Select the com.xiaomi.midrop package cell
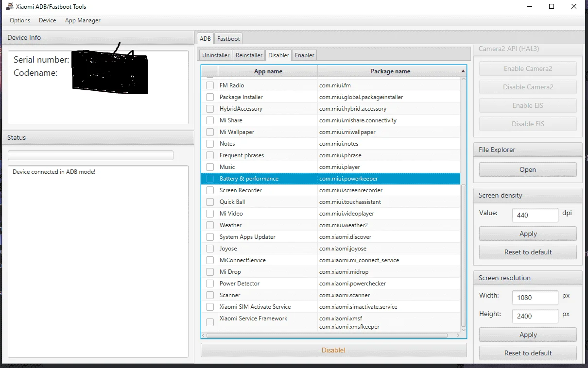 coord(389,272)
